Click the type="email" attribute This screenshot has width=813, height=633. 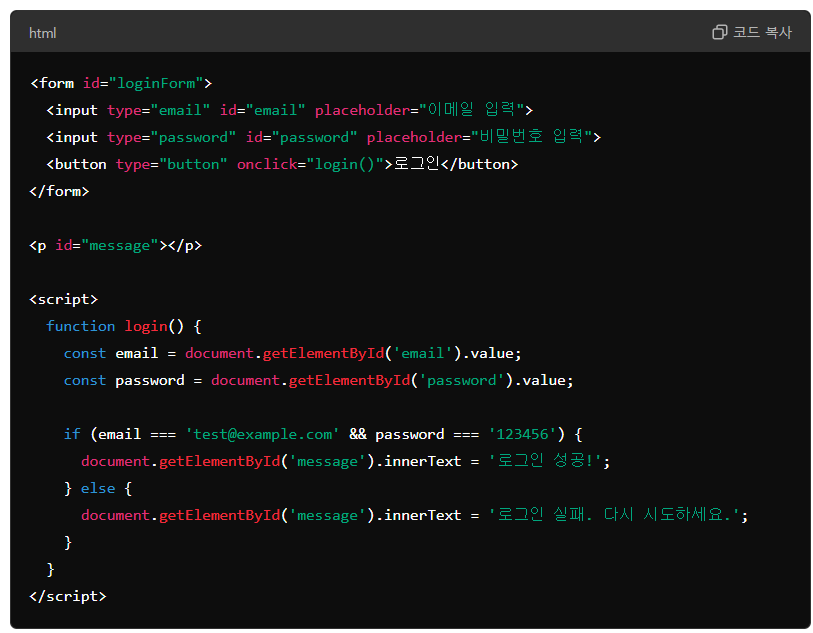click(159, 110)
